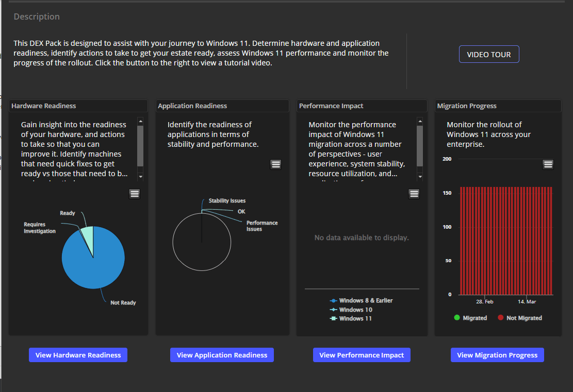The height and width of the screenshot is (392, 573).
Task: Toggle the Not Migrated legend series
Action: tap(519, 318)
